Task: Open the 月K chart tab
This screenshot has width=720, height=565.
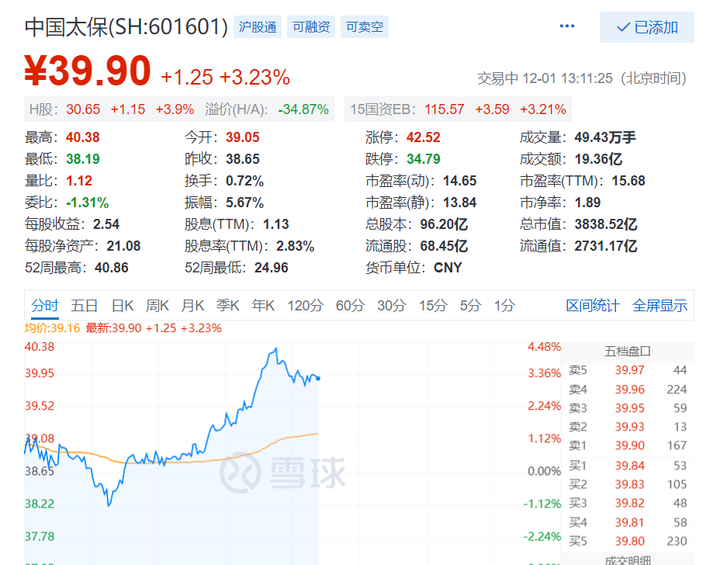Action: coord(192,305)
